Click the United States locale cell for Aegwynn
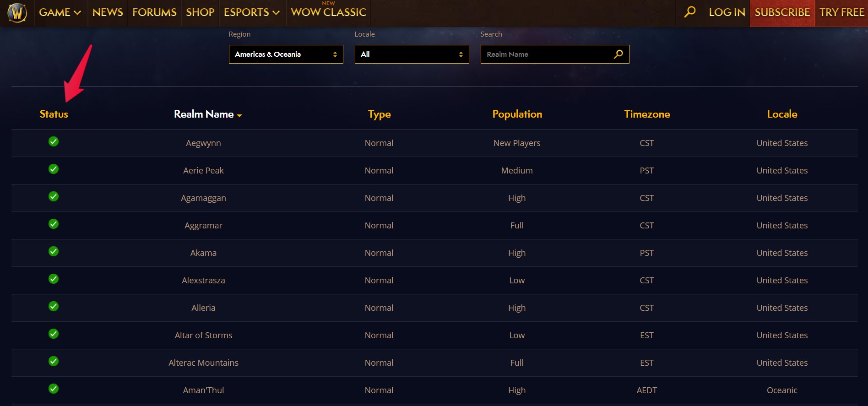Viewport: 868px width, 406px height. [x=782, y=143]
